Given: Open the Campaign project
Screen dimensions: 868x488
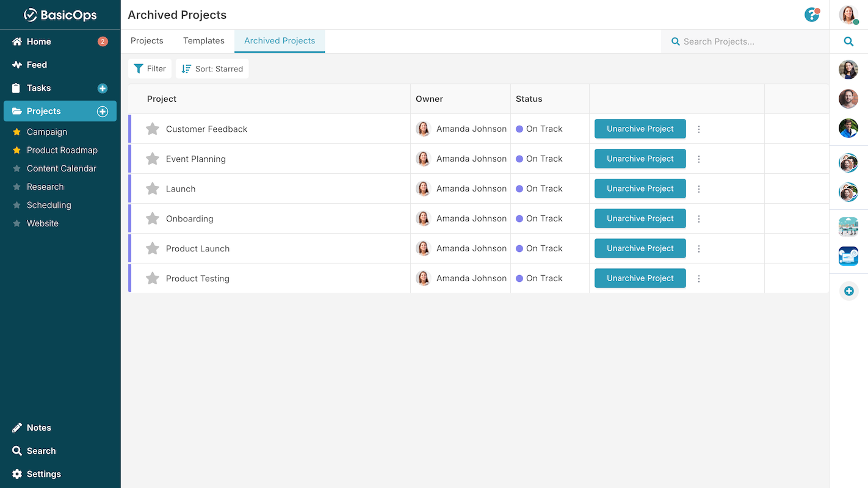Looking at the screenshot, I should coord(46,132).
